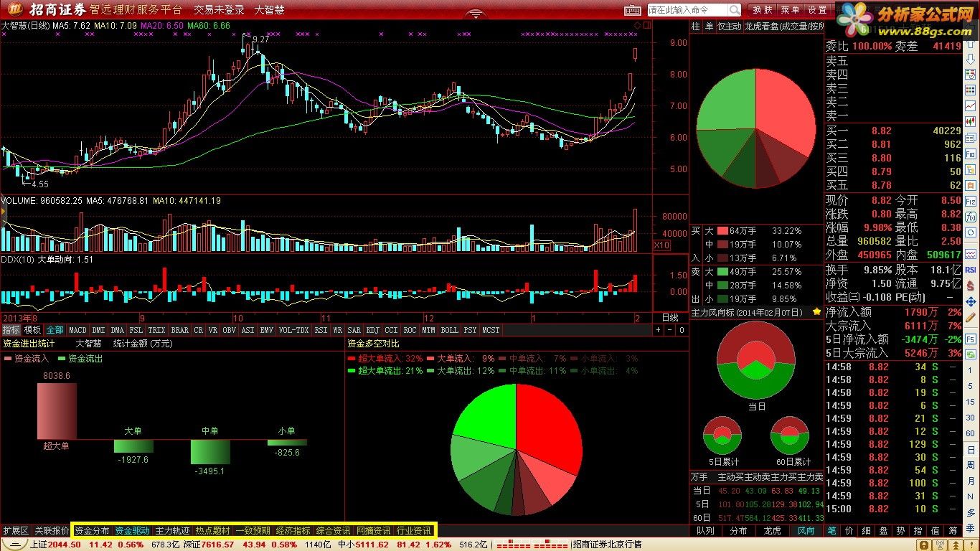The image size is (980, 551).
Task: Select the 周 weekly period
Action: pos(971,465)
